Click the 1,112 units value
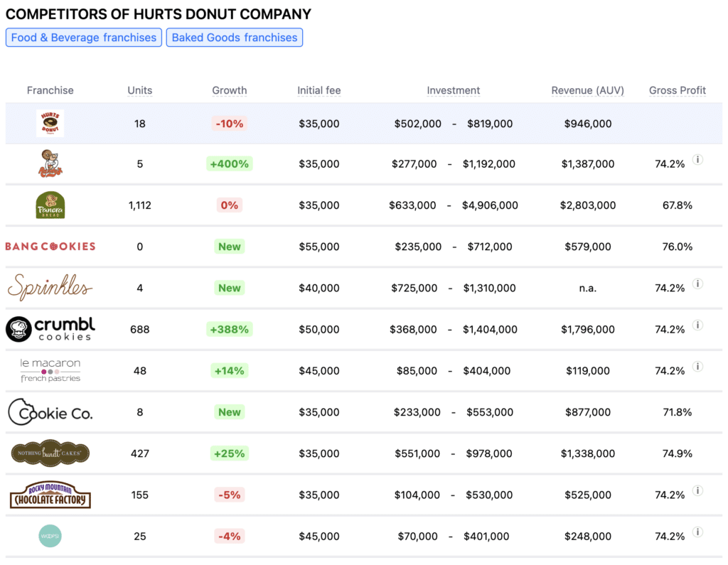 (140, 205)
